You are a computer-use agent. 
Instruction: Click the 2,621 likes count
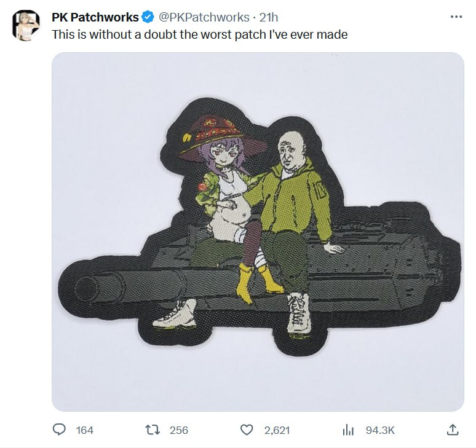[277, 430]
